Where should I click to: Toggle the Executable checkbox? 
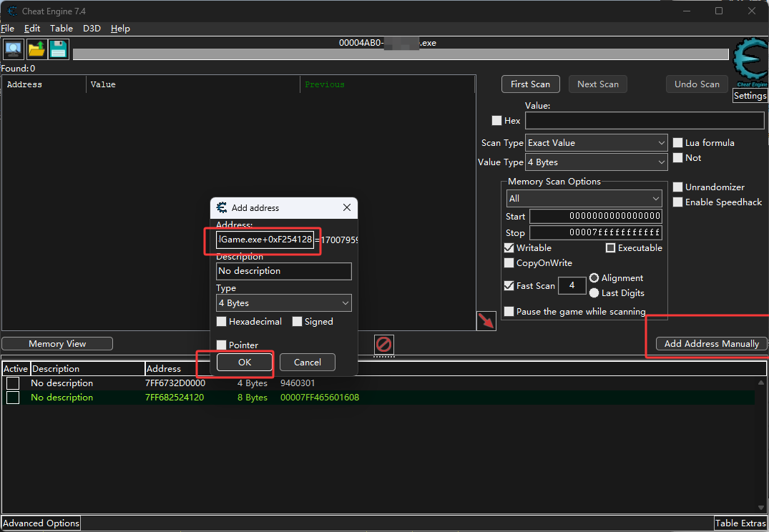(x=611, y=247)
